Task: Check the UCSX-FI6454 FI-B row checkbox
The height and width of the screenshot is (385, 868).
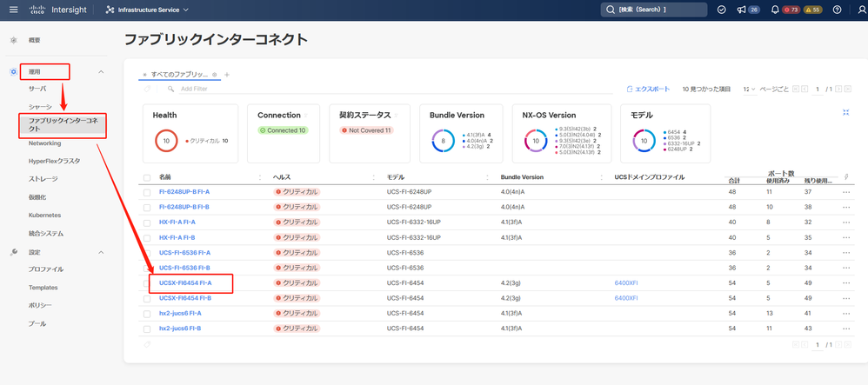Action: coord(147,299)
